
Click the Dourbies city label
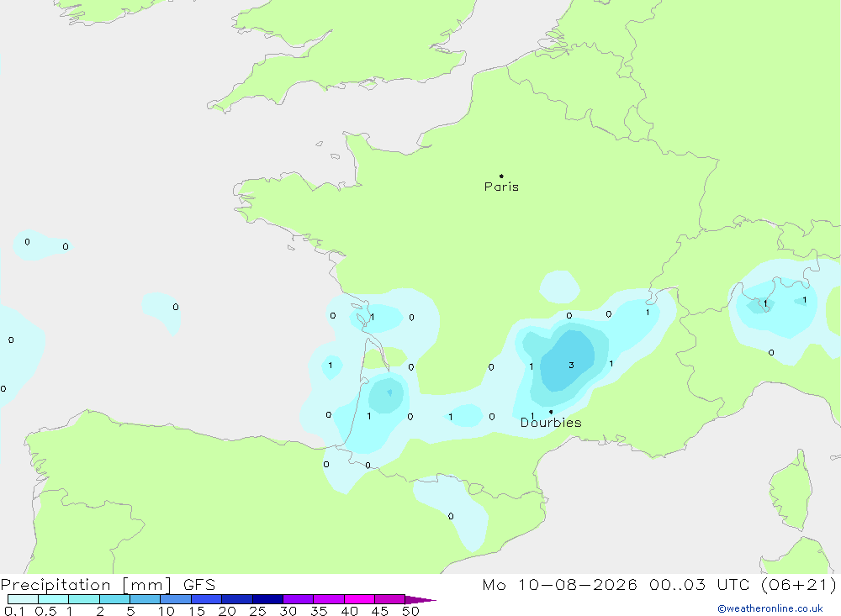551,423
